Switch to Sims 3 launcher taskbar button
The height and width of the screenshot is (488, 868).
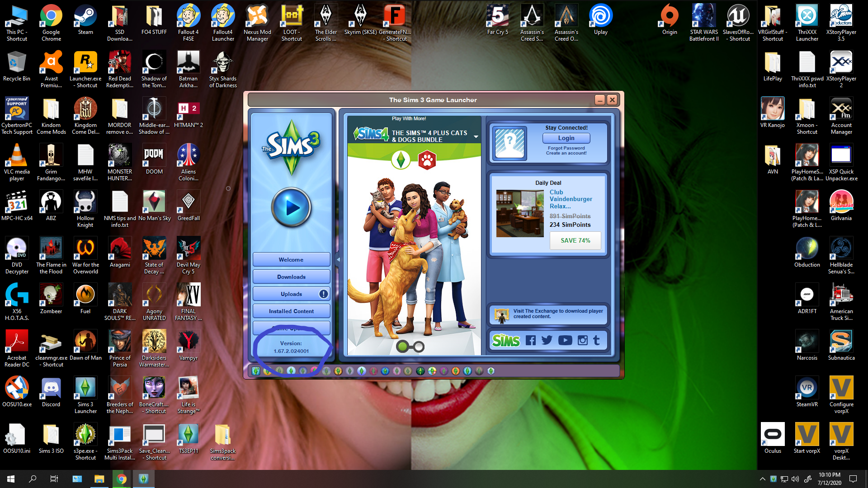pyautogui.click(x=143, y=479)
